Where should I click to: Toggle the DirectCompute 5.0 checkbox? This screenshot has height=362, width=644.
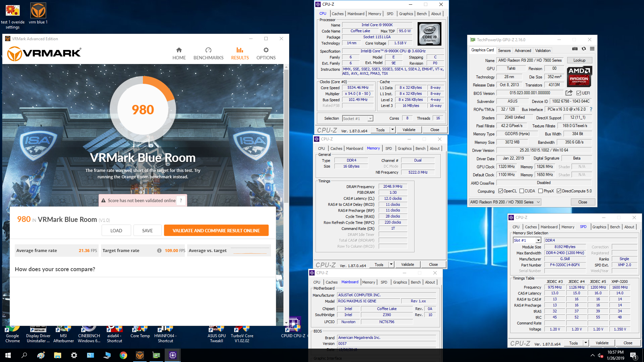(x=559, y=191)
